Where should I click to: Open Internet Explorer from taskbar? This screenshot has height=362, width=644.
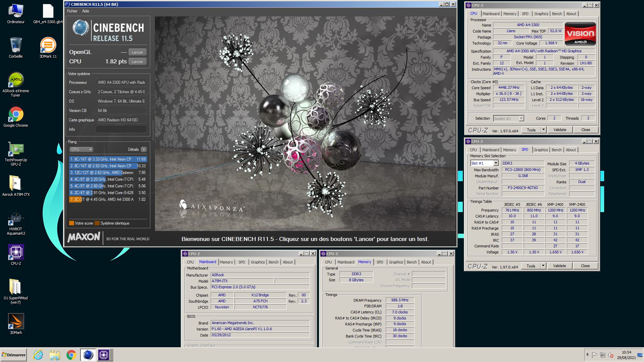pyautogui.click(x=38, y=355)
